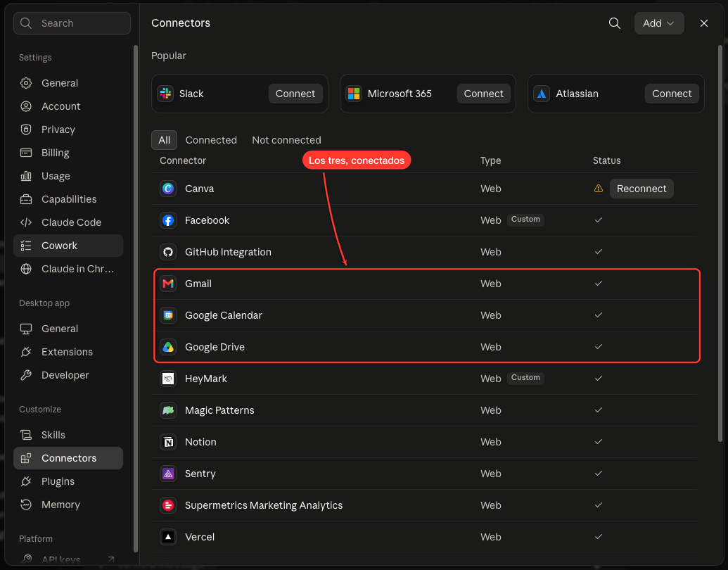The image size is (728, 570).
Task: Click the connectors list scrollbar
Action: [720, 243]
